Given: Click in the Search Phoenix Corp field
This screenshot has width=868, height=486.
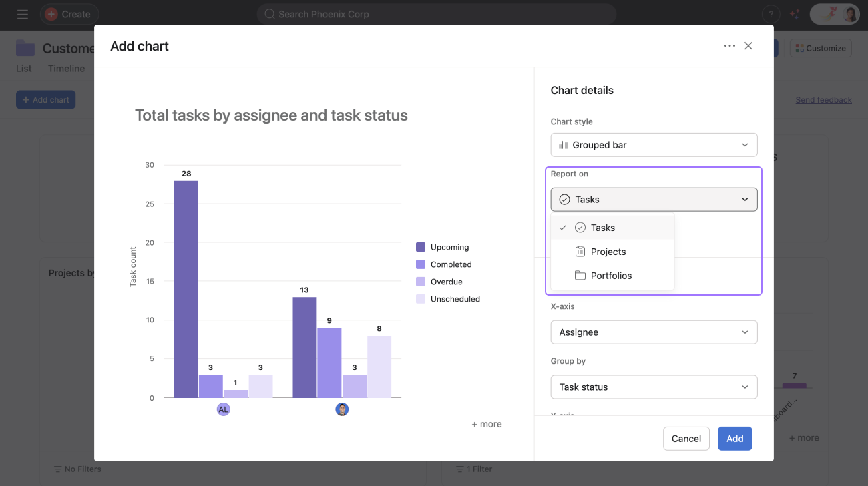Looking at the screenshot, I should point(436,14).
